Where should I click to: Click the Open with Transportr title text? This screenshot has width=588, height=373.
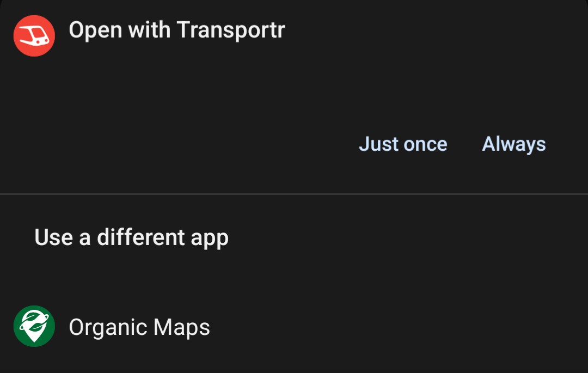pos(176,30)
